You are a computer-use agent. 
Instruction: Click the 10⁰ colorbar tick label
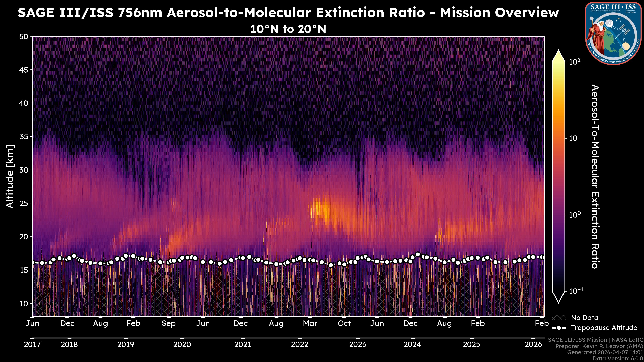[x=575, y=215]
